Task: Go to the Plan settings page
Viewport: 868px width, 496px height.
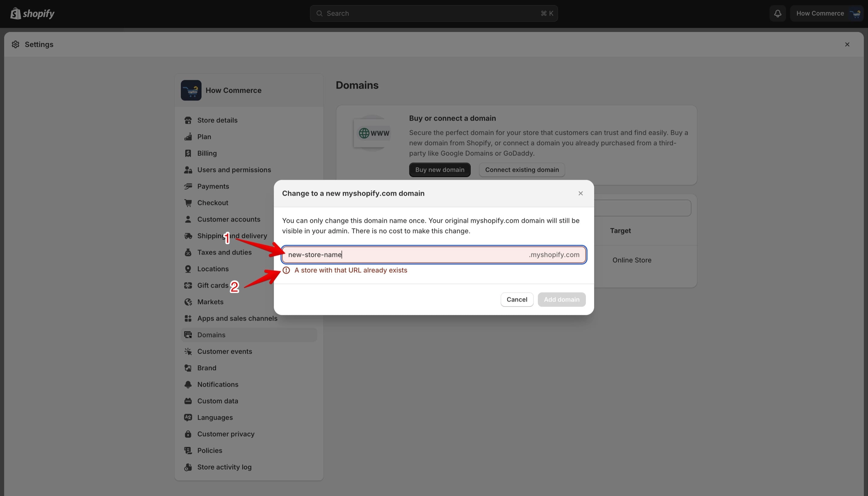Action: tap(249, 137)
